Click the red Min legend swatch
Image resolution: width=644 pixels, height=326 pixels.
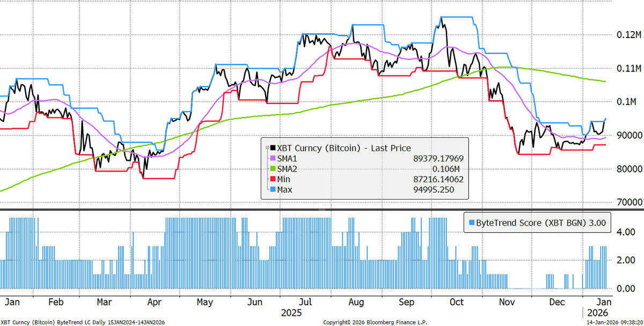(x=273, y=179)
